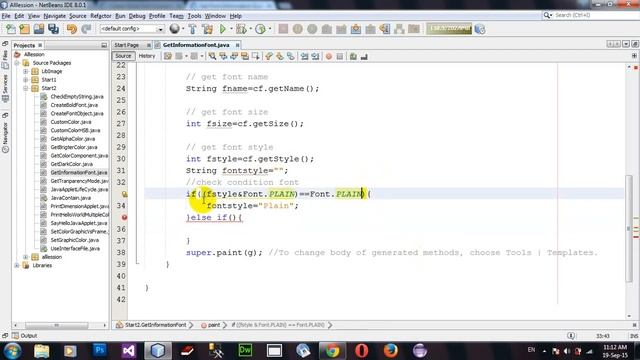
Task: Open the Tools menu
Action: (194, 16)
